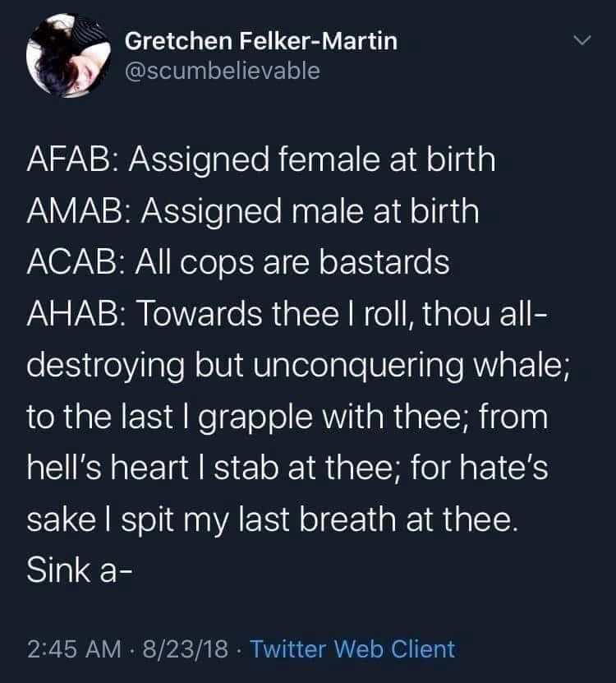Open the Twitter Web Client source link
The image size is (616, 683).
coord(352,648)
